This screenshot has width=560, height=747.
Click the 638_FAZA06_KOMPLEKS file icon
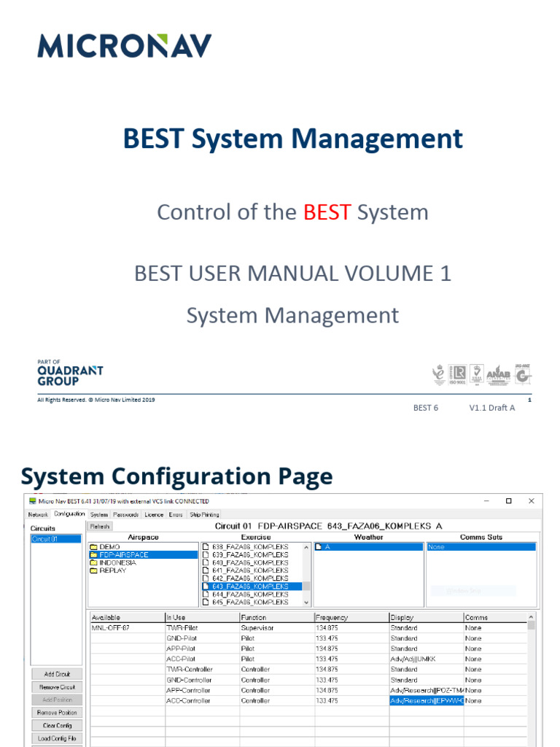coord(206,547)
